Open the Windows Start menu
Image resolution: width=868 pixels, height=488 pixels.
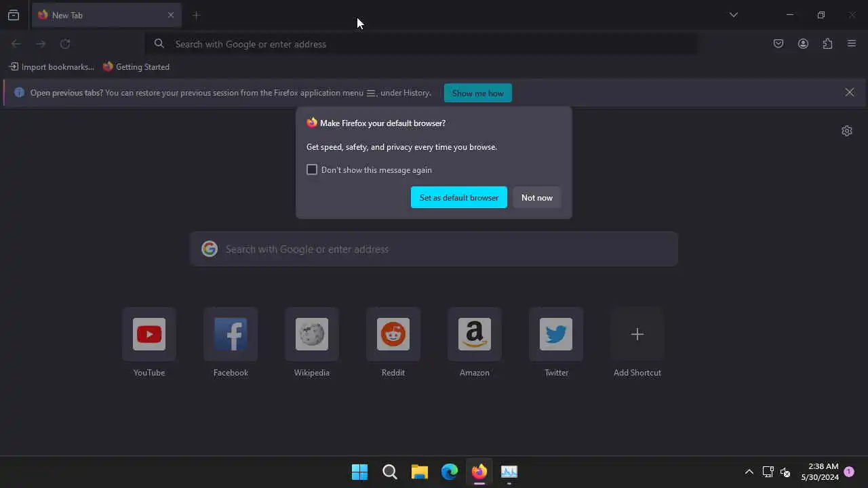coord(360,472)
